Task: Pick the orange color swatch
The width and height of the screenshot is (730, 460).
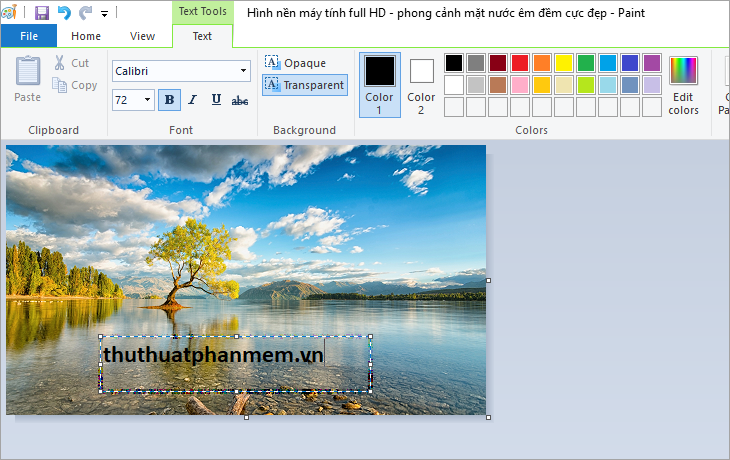Action: click(541, 63)
